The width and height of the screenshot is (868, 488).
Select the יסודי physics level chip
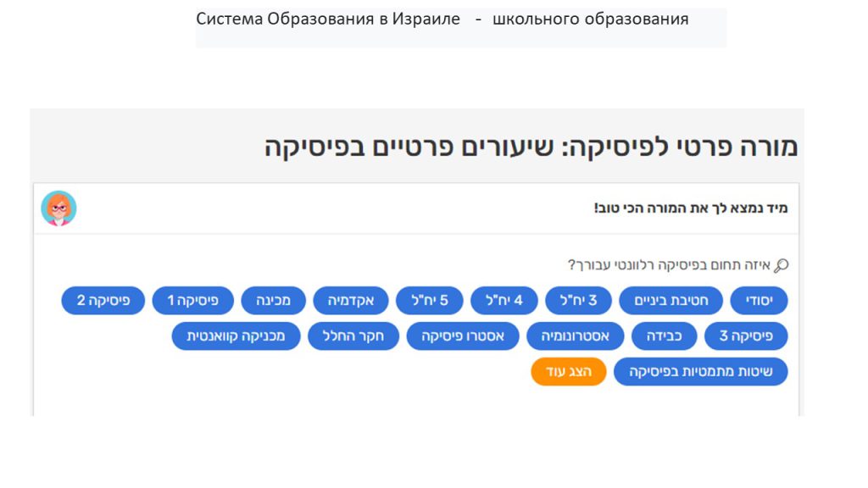click(759, 301)
